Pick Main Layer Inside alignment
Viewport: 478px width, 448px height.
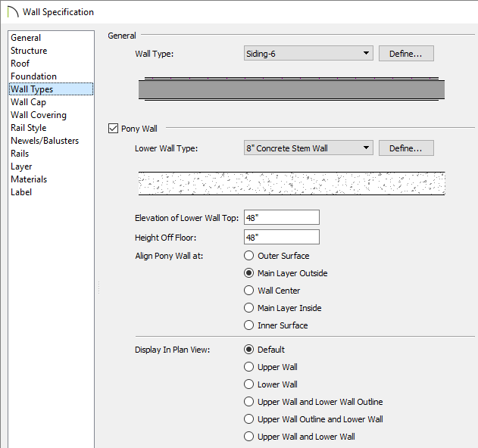249,308
